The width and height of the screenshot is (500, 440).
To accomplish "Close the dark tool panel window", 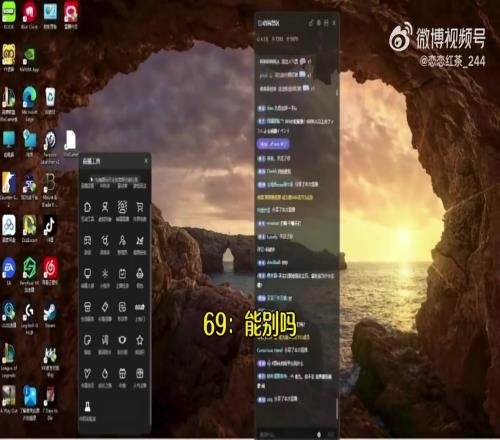I will (146, 161).
